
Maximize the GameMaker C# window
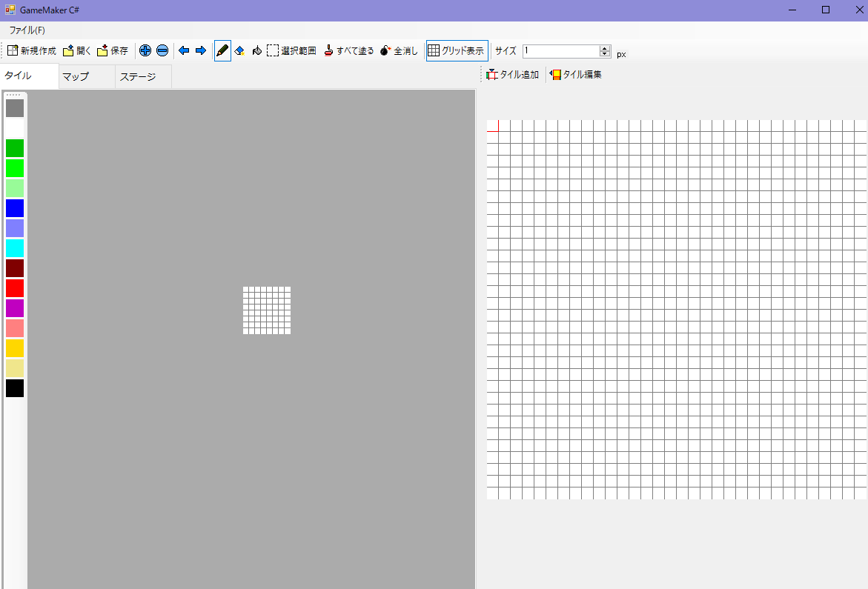[x=825, y=10]
